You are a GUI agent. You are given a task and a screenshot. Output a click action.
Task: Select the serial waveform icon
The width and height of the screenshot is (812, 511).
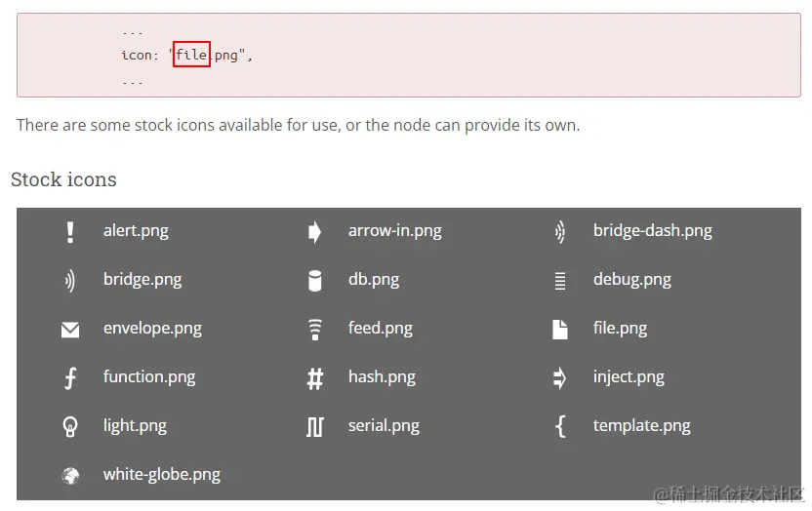(x=314, y=427)
